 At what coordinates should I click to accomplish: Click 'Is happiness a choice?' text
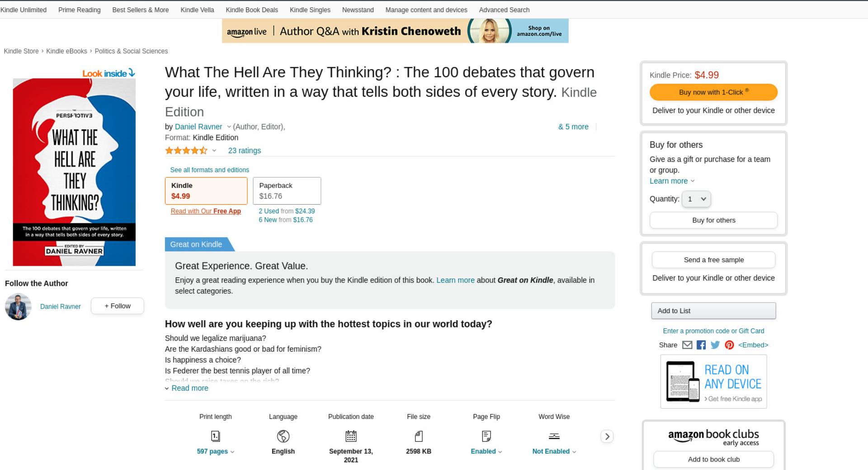tap(203, 360)
